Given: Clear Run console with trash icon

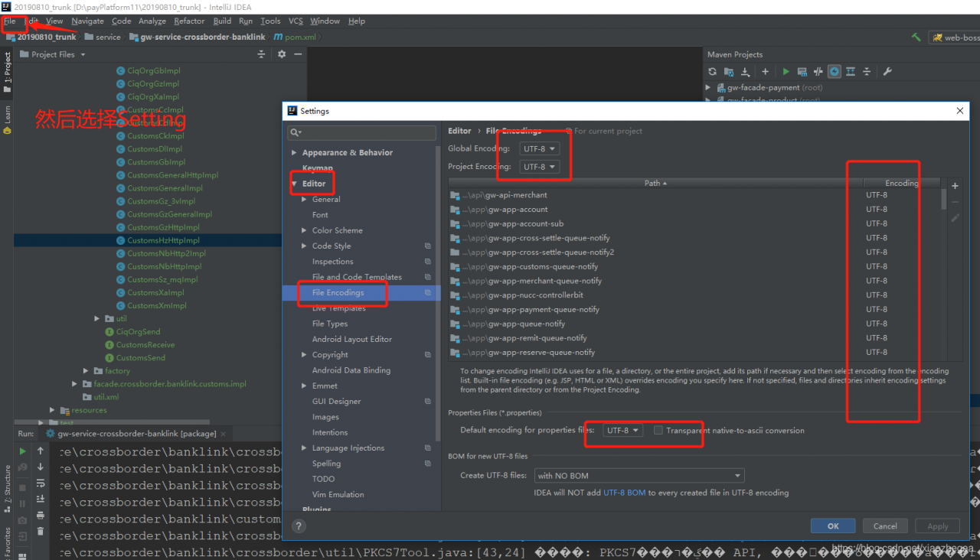Looking at the screenshot, I should pyautogui.click(x=41, y=532).
